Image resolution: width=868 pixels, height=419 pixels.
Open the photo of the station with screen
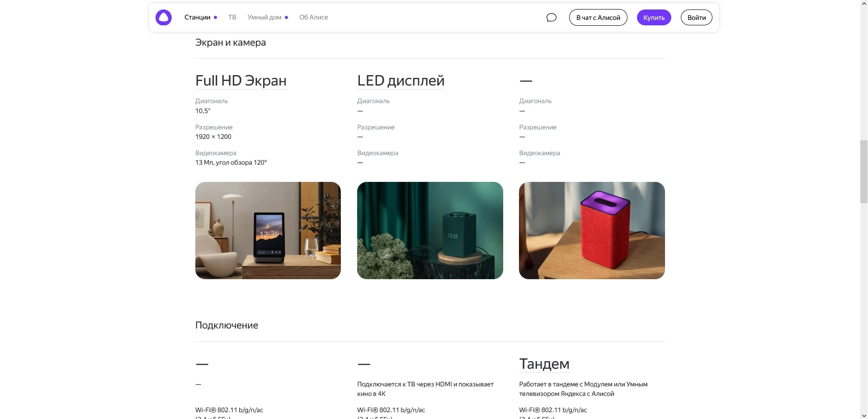point(268,230)
